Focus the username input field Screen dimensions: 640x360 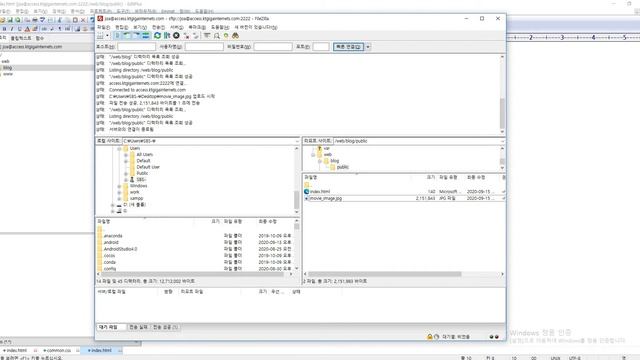tap(204, 47)
